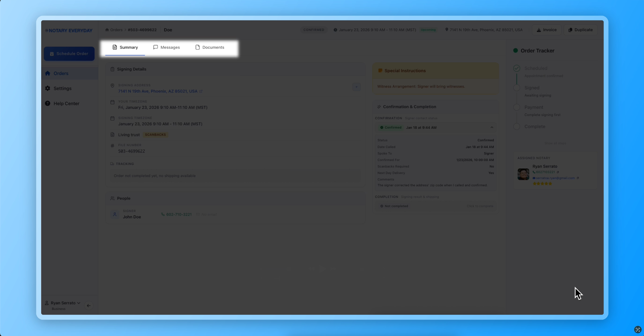Click the Notary Everyday logo
Screen dimensions: 644x336
pyautogui.click(x=69, y=30)
